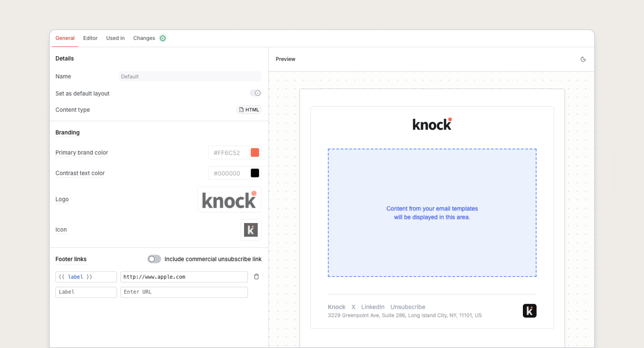Delete the apple.com footer link

pos(257,277)
